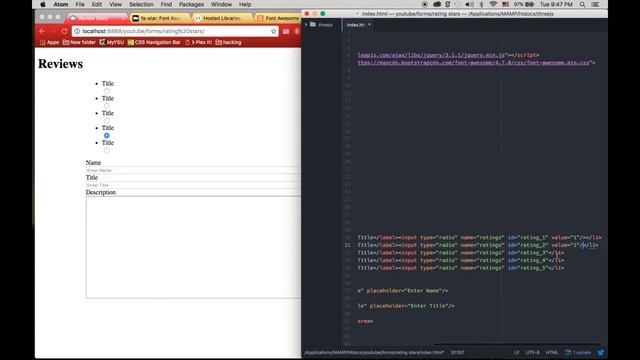Screen dimensions: 640x360
Task: Click the Chrome back arrow
Action: click(x=42, y=31)
